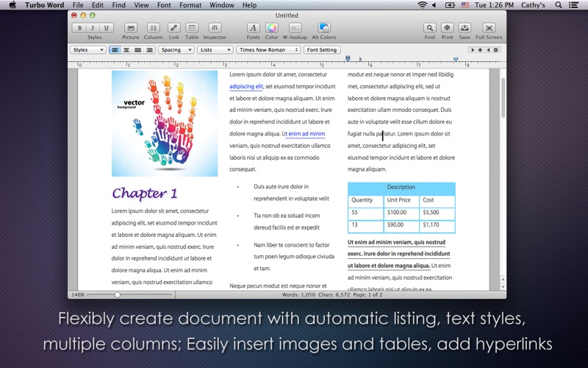
Task: Click the table cell 'Quantity'
Action: coord(365,200)
